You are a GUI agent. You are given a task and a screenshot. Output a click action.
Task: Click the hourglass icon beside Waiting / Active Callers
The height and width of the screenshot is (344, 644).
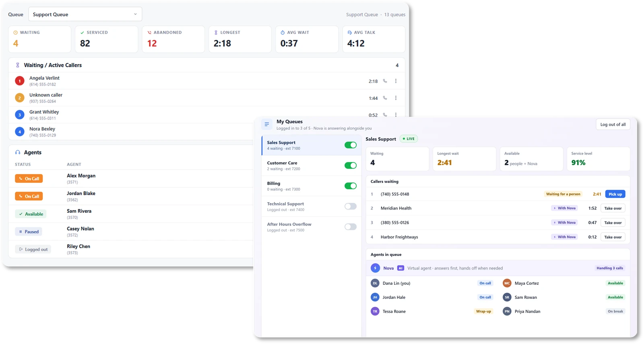[18, 65]
